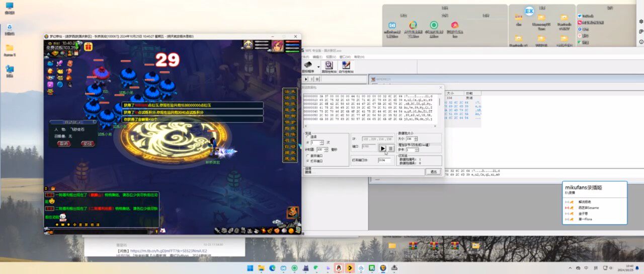This screenshot has width=644, height=274.
Task: Click the mikufans录播姬 popup title
Action: (583, 187)
